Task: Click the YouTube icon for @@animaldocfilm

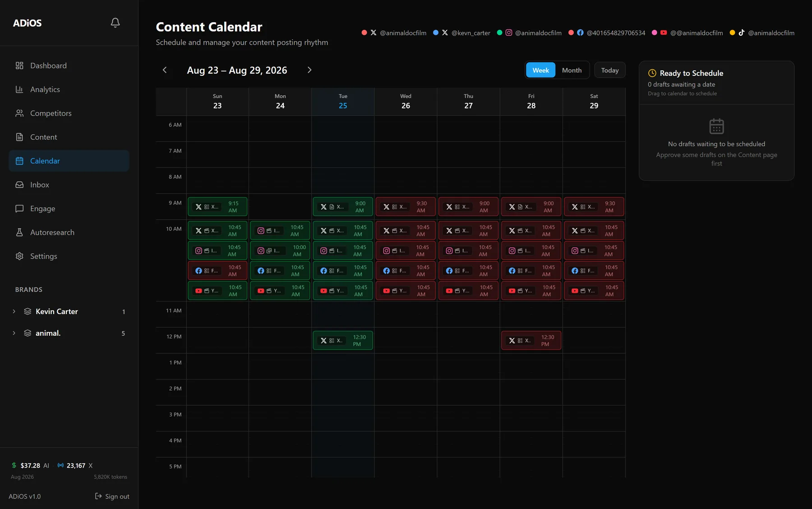Action: point(664,32)
